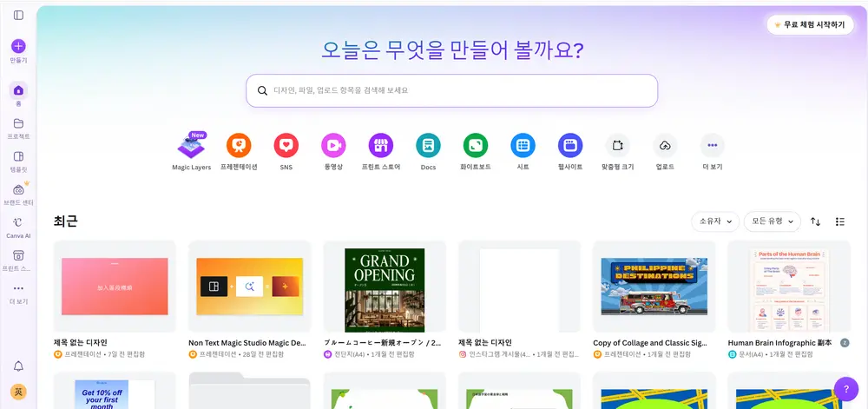Image resolution: width=868 pixels, height=409 pixels.
Task: Open 프로젝트 in the sidebar
Action: coord(18,123)
